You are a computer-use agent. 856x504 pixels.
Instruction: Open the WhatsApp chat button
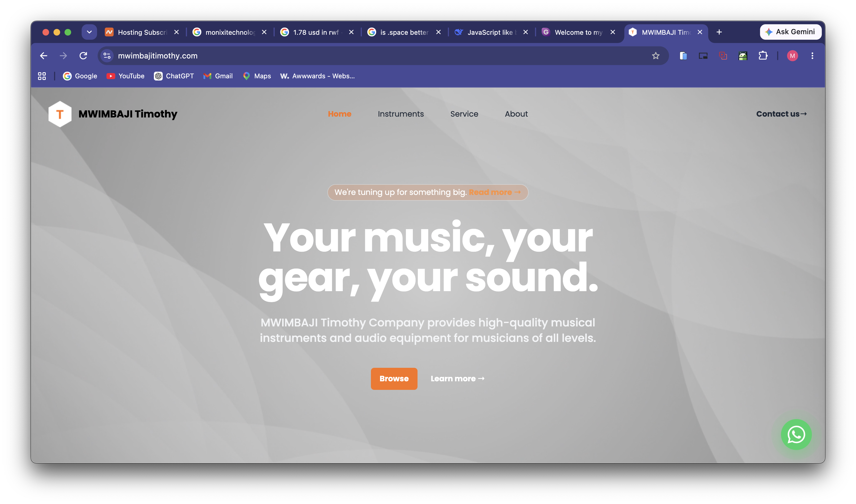coord(796,434)
